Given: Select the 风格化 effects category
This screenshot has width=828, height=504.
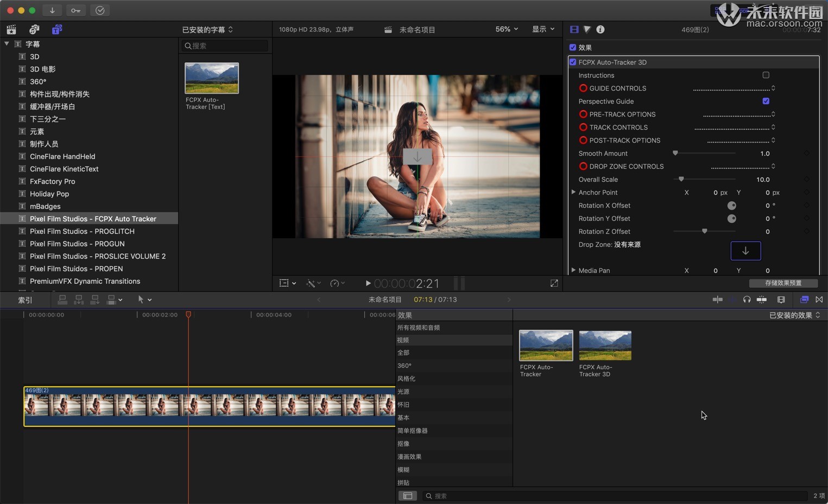Looking at the screenshot, I should tap(406, 379).
